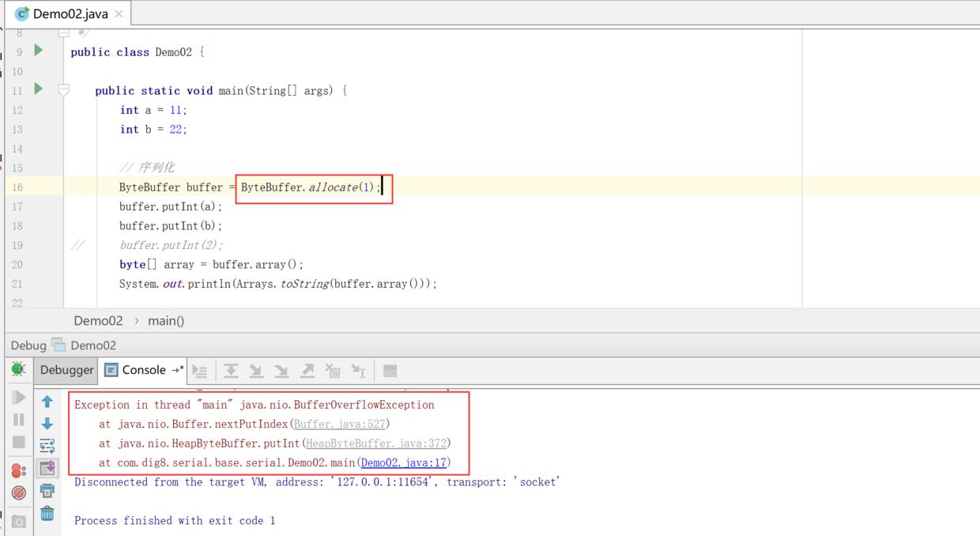
Task: Click the Evaluate Expression calculator icon
Action: click(x=390, y=370)
